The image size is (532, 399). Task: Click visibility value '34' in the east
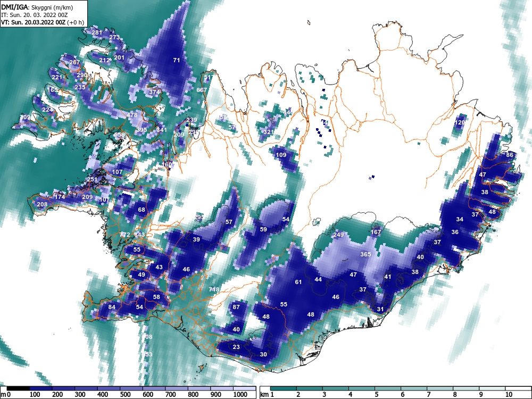460,220
